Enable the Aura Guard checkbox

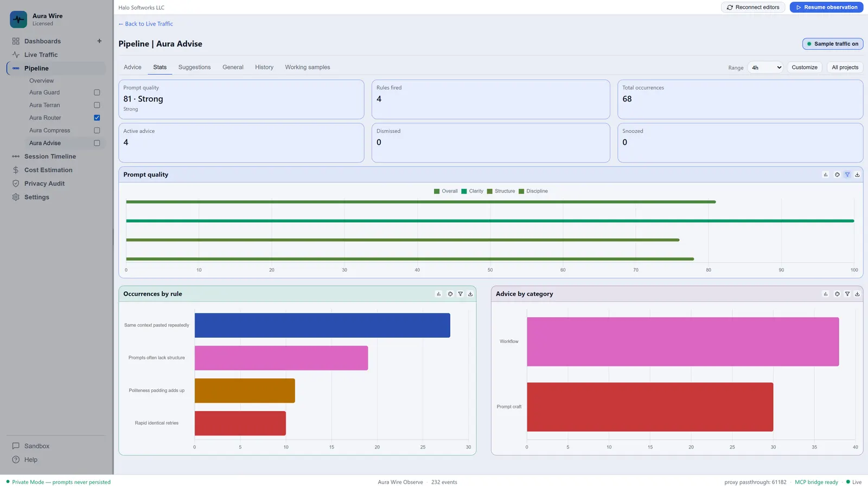[97, 93]
